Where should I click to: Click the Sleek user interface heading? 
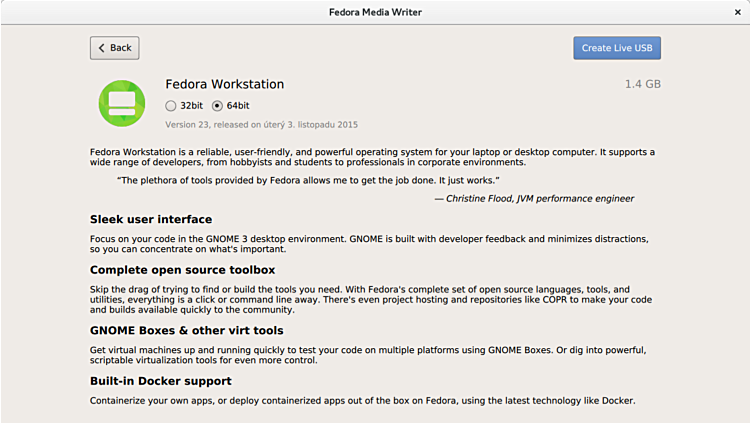coord(151,219)
